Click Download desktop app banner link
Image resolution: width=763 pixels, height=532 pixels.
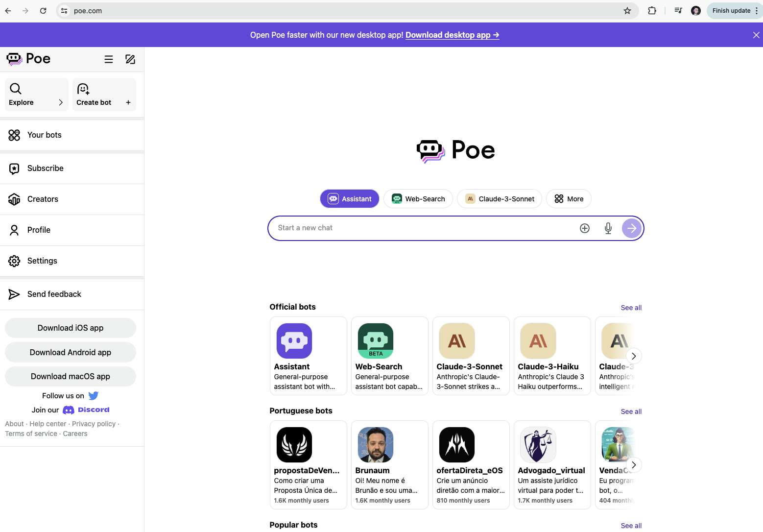point(453,35)
